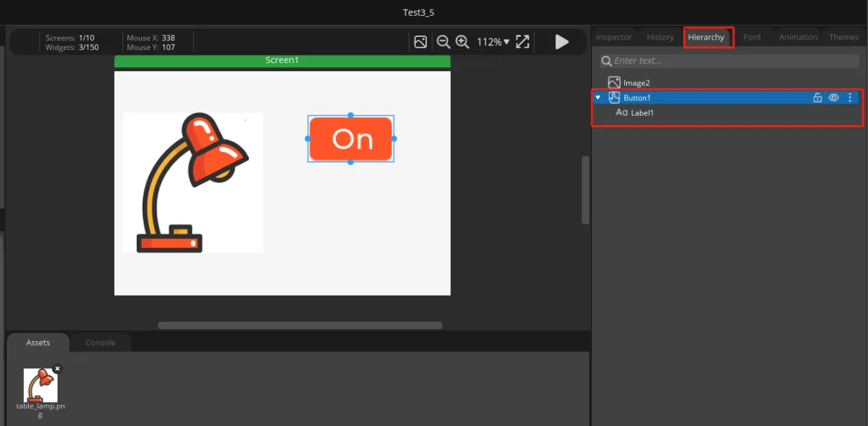
Task: Click the screenshot image icon in toolbar
Action: [421, 42]
